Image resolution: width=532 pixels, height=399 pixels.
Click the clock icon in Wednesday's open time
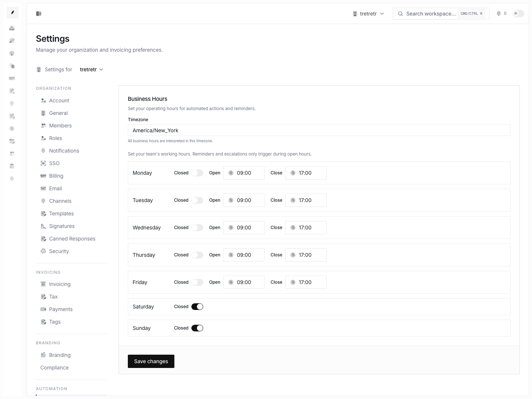(231, 228)
